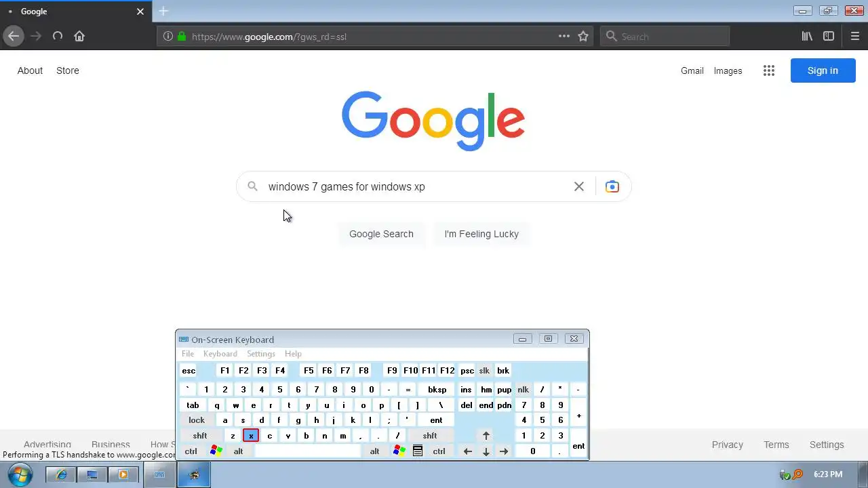This screenshot has width=868, height=488.
Task: Toggle the left alt key
Action: [238, 451]
